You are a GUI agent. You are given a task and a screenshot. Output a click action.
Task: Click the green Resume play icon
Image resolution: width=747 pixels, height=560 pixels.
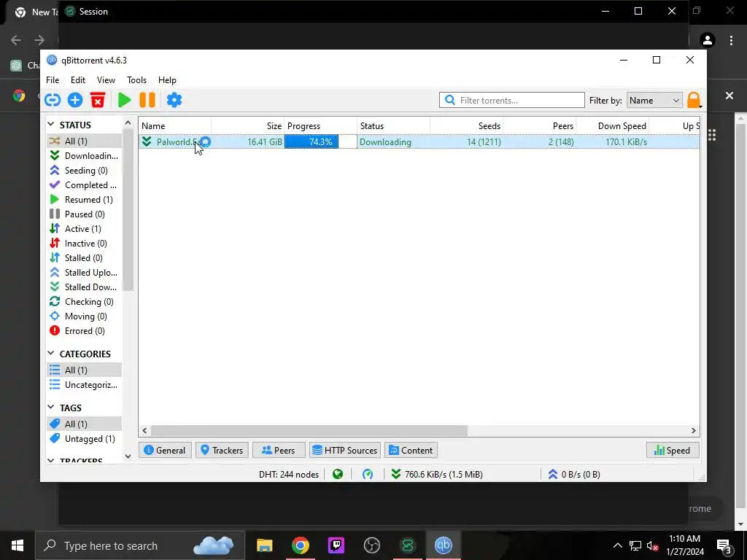[124, 100]
